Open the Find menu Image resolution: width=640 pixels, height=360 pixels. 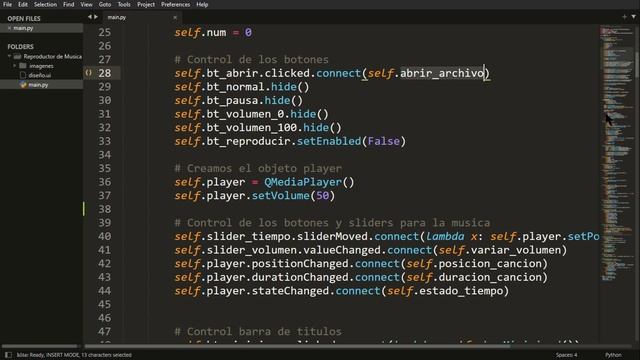tap(69, 4)
